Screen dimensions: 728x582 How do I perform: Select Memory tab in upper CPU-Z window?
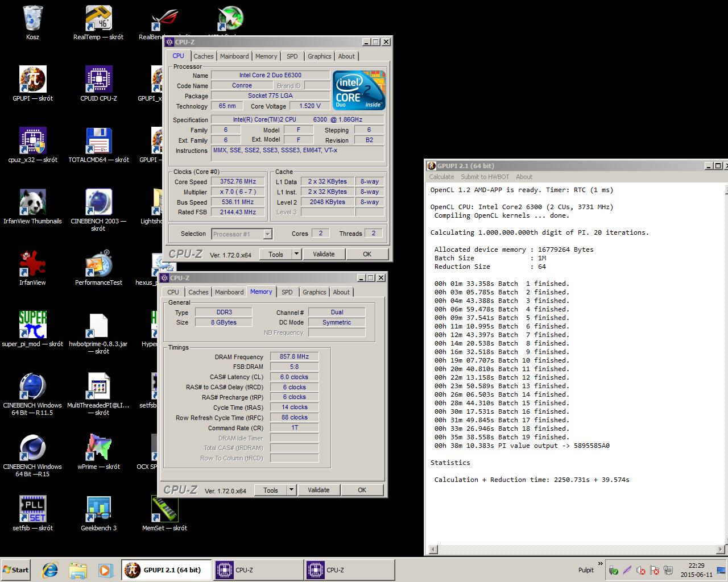pos(266,56)
